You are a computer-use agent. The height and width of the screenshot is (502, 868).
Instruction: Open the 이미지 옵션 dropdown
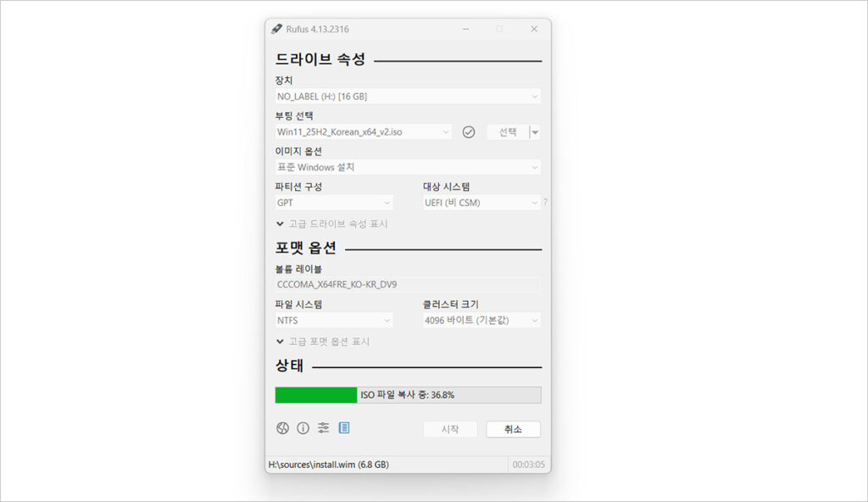(407, 167)
